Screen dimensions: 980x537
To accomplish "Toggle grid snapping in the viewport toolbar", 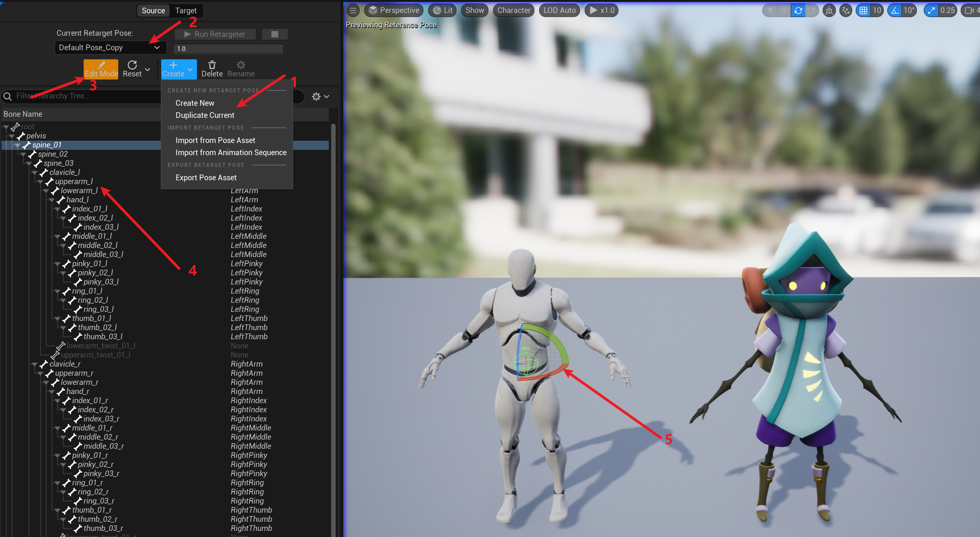I will (863, 11).
